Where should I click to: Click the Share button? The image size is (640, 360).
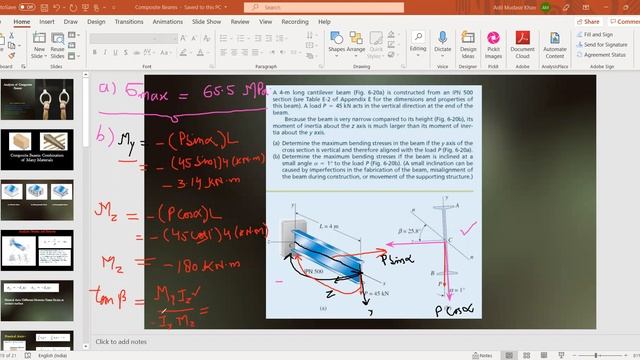[x=589, y=22]
